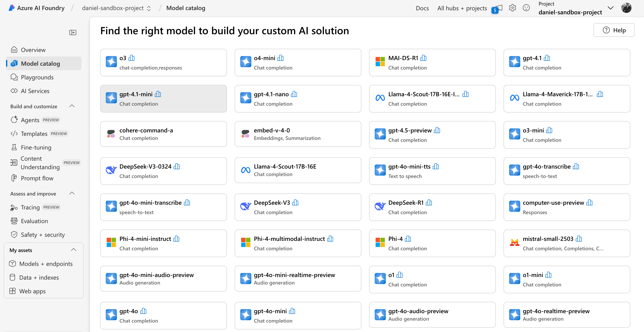
Task: Open AI Services
Action: pos(43,91)
